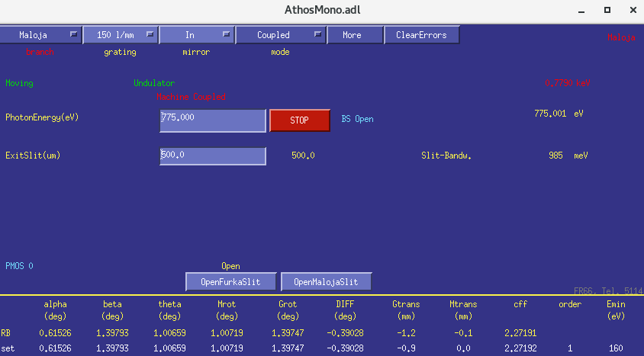This screenshot has height=356, width=644.
Task: Click the RB Mrot value 1.00719
Action: click(x=227, y=333)
